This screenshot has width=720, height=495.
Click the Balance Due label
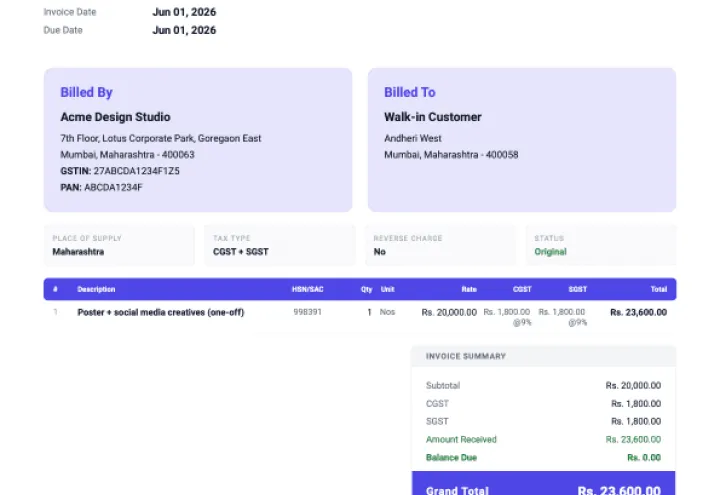pos(451,457)
